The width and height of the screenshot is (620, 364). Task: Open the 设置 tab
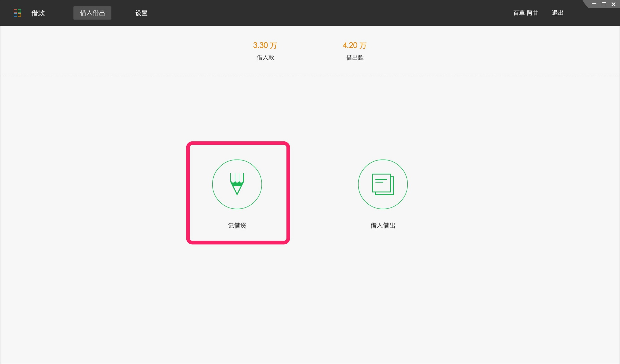141,13
